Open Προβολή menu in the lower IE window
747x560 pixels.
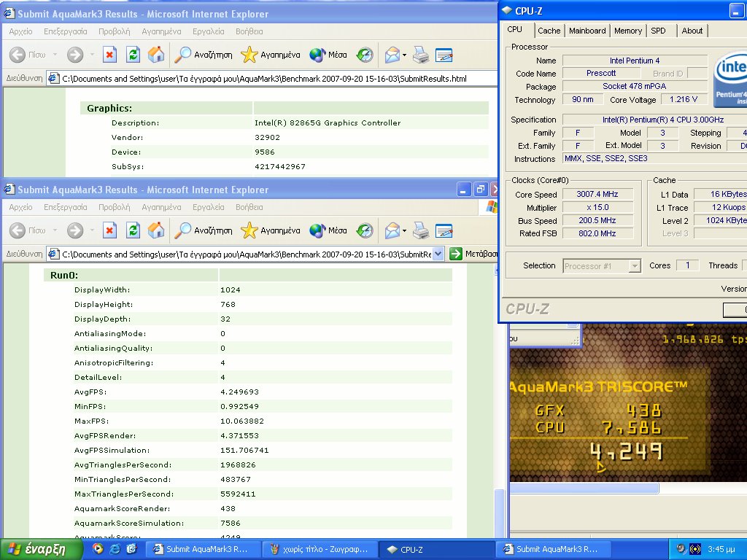tap(114, 207)
